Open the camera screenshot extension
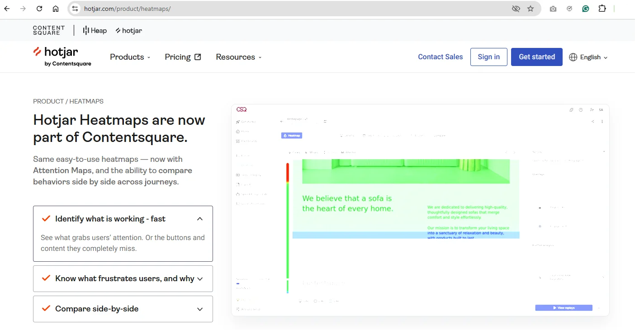 (553, 9)
